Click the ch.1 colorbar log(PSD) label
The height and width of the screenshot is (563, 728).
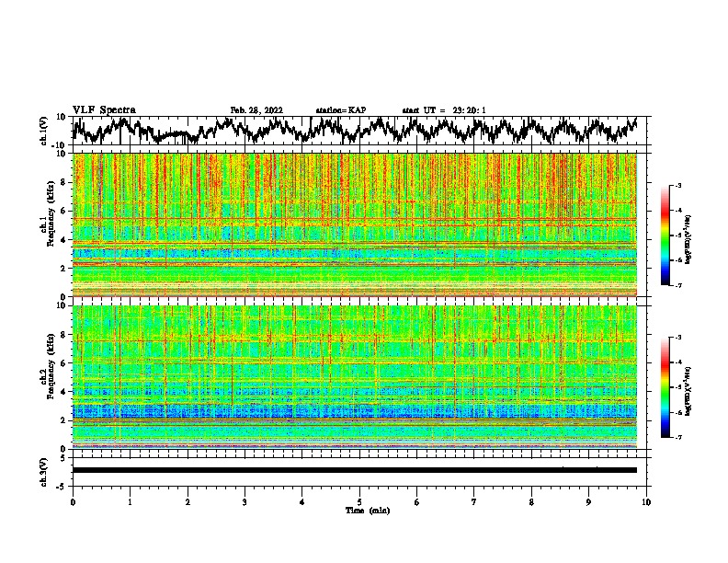point(688,239)
